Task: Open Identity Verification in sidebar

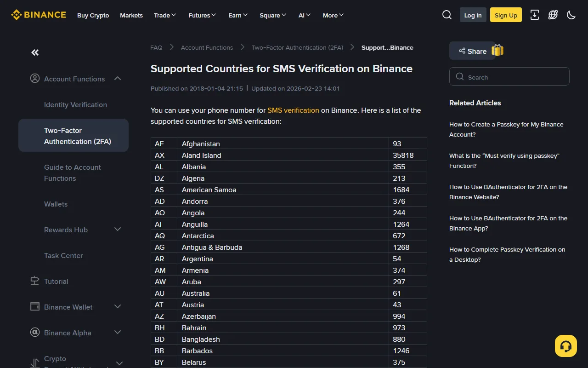Action: 75,104
